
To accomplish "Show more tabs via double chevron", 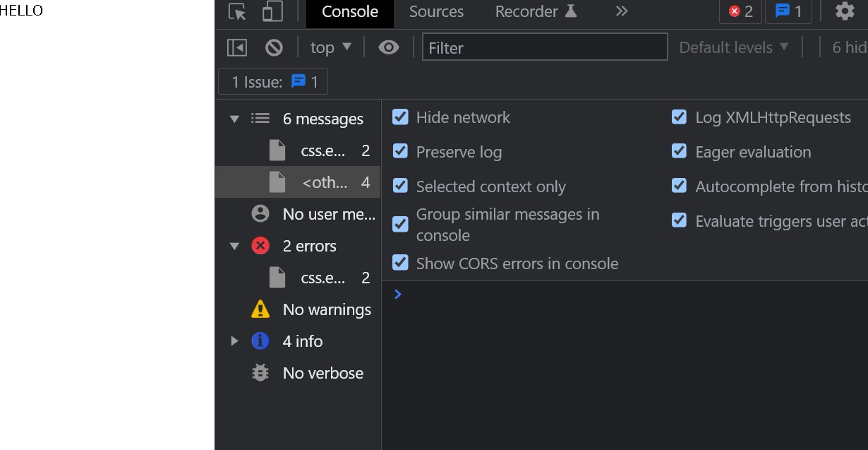I will click(x=621, y=11).
